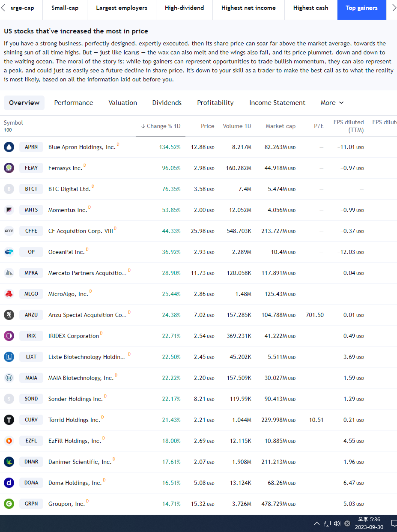The image size is (397, 532).
Task: Click the −12.03 USD EPS value
Action: click(350, 252)
